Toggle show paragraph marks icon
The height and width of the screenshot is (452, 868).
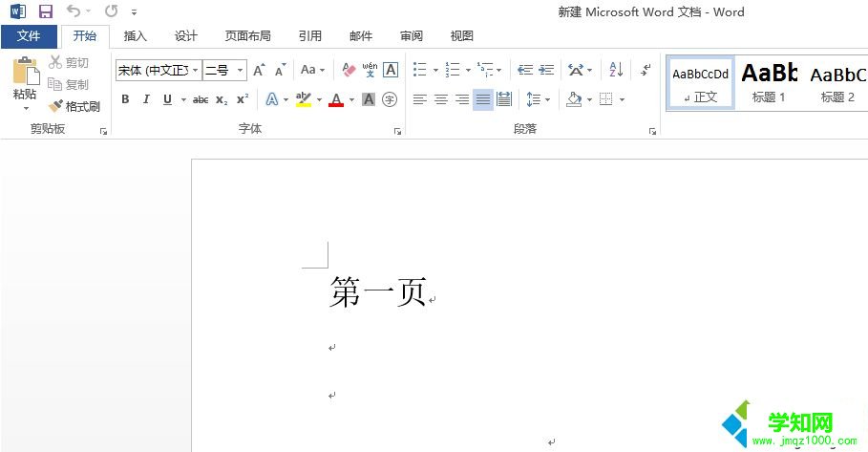[x=646, y=70]
